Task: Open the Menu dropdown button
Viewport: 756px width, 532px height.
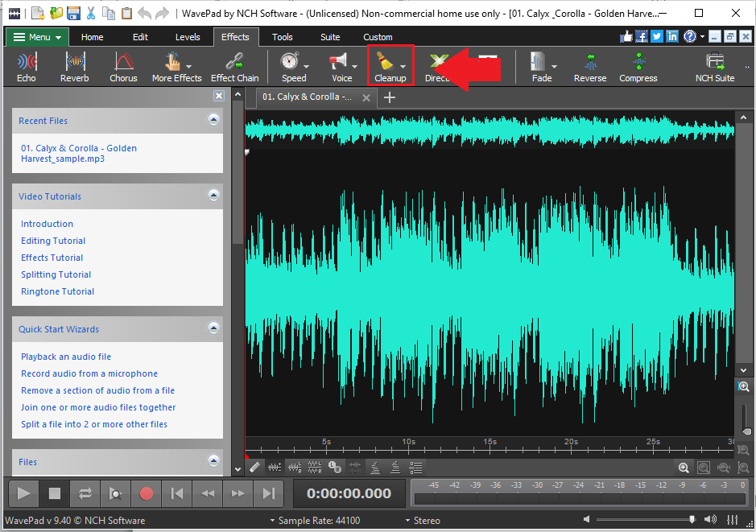Action: point(37,37)
